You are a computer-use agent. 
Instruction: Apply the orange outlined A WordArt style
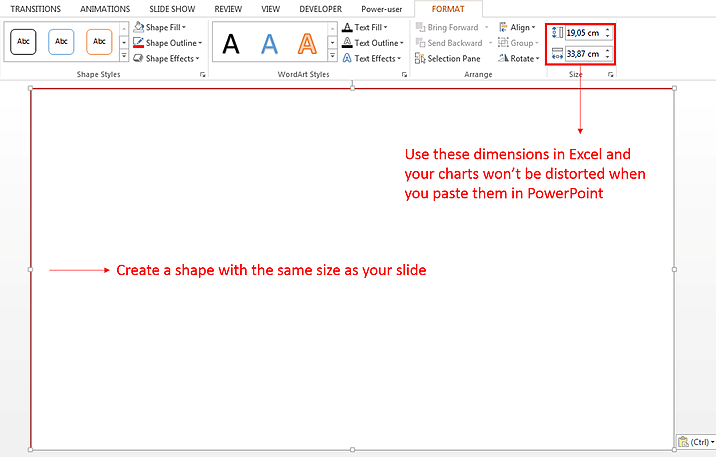pos(307,44)
